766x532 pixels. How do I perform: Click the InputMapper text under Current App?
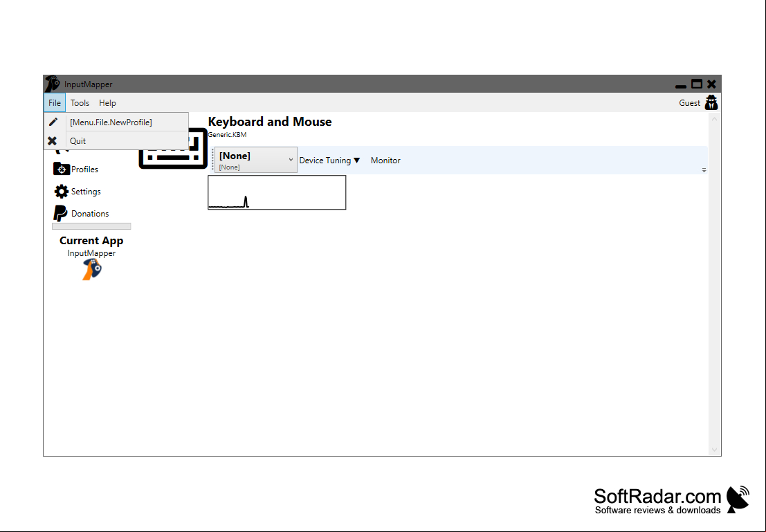click(x=91, y=253)
